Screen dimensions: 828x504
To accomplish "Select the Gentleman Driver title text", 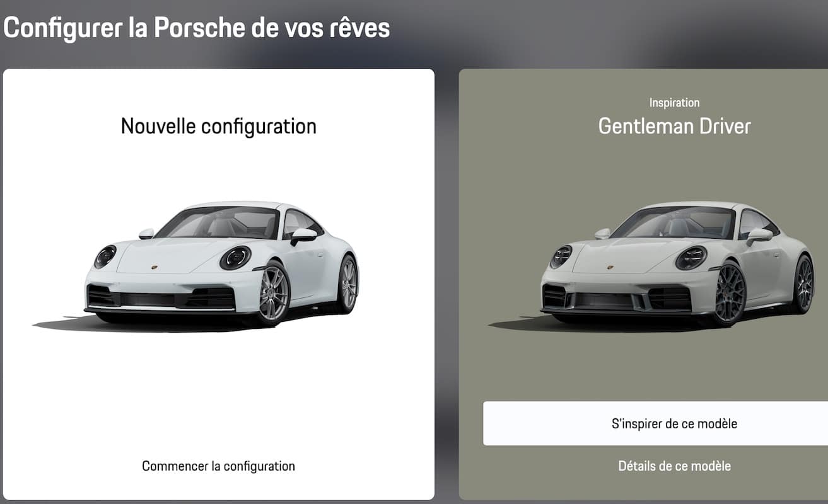I will pos(674,126).
